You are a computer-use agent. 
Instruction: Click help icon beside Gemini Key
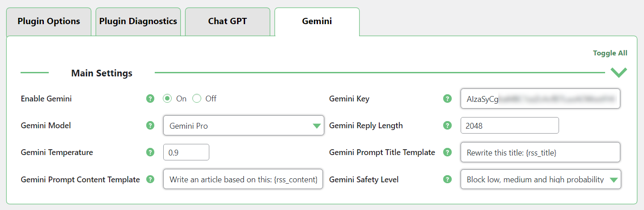tap(447, 99)
